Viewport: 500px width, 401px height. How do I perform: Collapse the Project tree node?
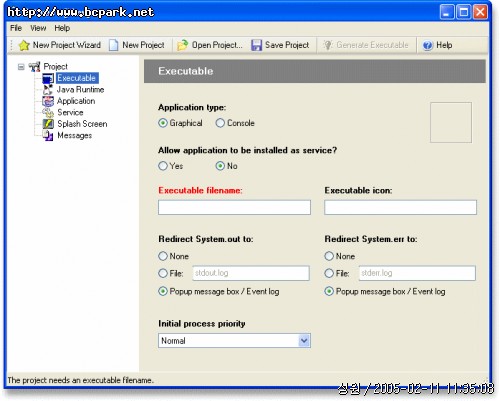pyautogui.click(x=21, y=67)
